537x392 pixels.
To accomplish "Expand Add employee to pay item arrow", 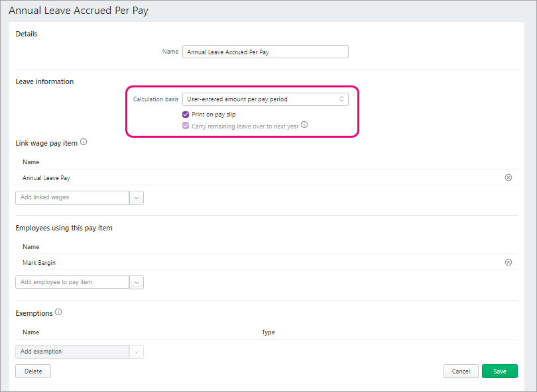I will click(136, 282).
